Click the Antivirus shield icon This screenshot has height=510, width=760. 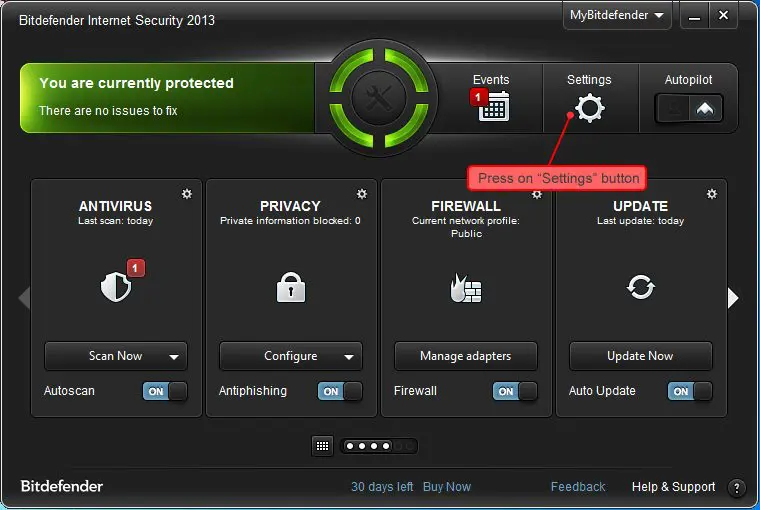point(116,287)
